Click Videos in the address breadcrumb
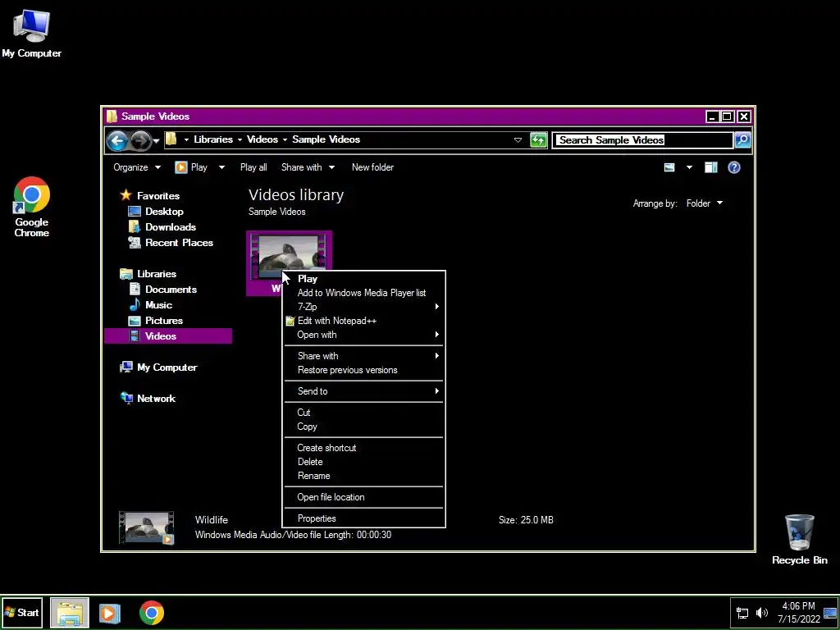Image resolution: width=840 pixels, height=630 pixels. tap(262, 139)
